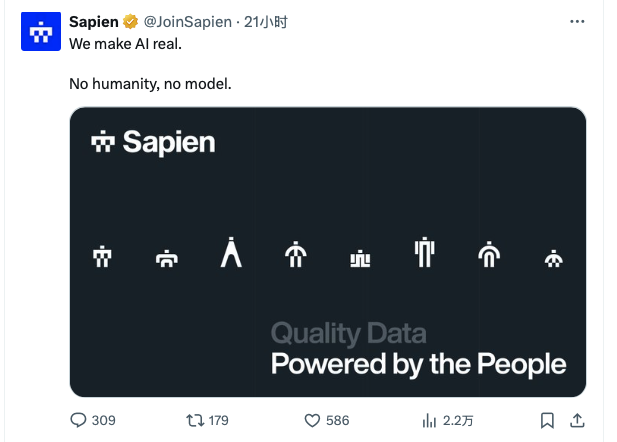The image size is (617, 442).
Task: Click the 'No humanity, no model.' text
Action: pos(150,84)
